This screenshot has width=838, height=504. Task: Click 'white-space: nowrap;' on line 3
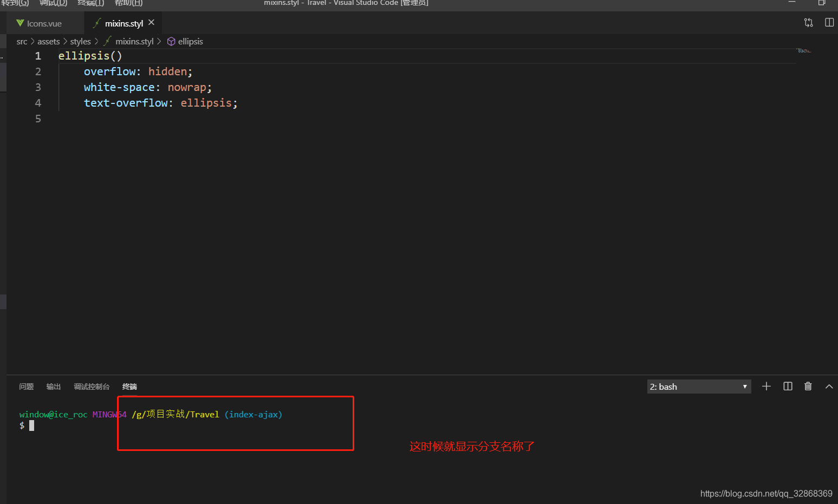148,87
